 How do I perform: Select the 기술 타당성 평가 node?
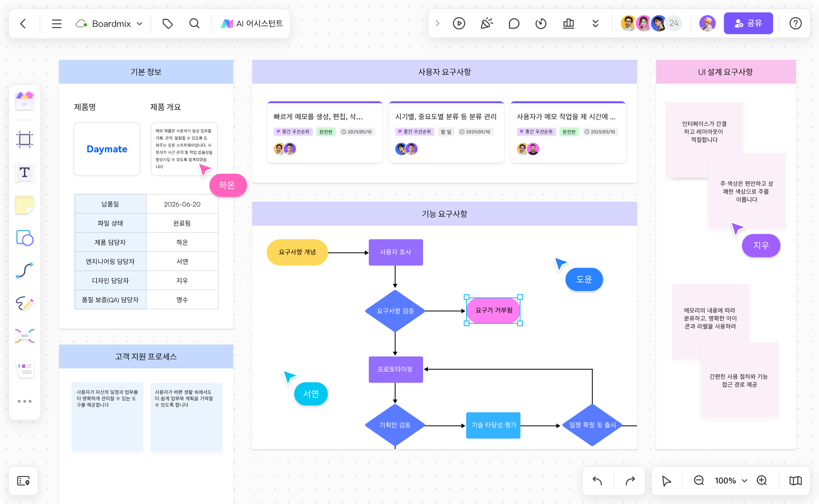point(494,425)
